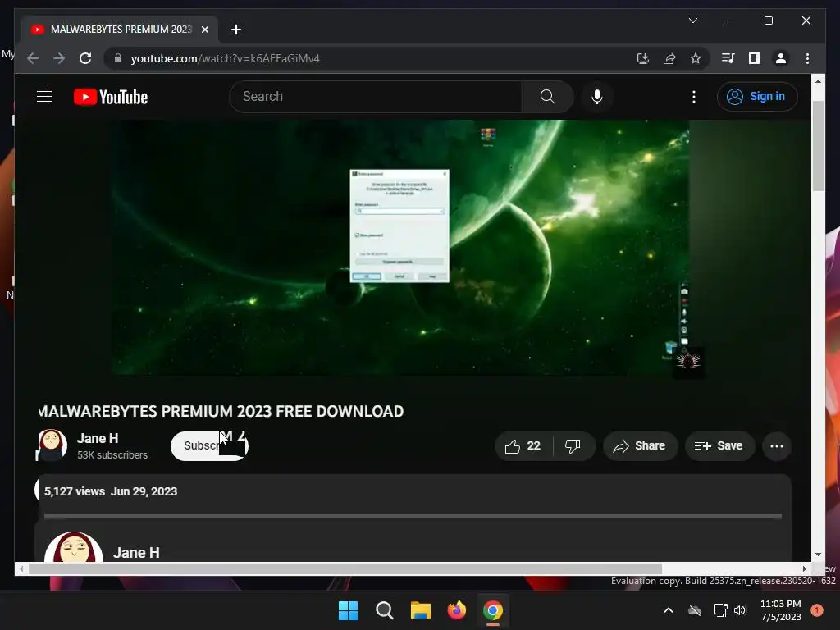Expand the tab search chevron
The width and height of the screenshot is (840, 630).
(692, 21)
